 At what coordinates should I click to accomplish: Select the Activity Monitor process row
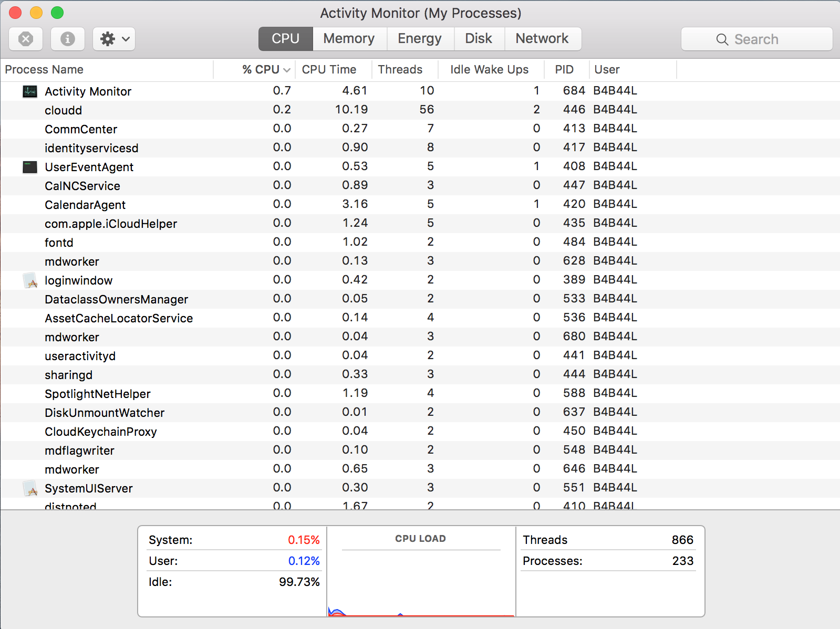420,91
